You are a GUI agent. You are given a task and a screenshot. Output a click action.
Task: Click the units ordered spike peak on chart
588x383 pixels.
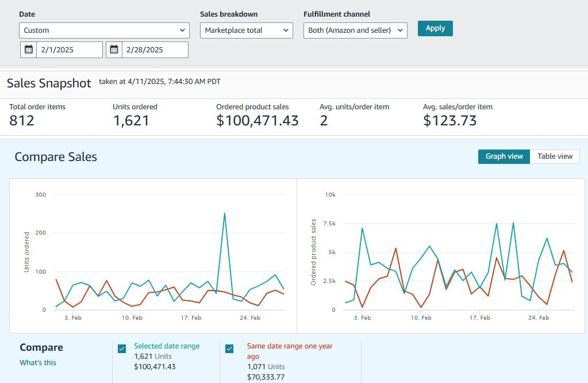click(x=224, y=213)
